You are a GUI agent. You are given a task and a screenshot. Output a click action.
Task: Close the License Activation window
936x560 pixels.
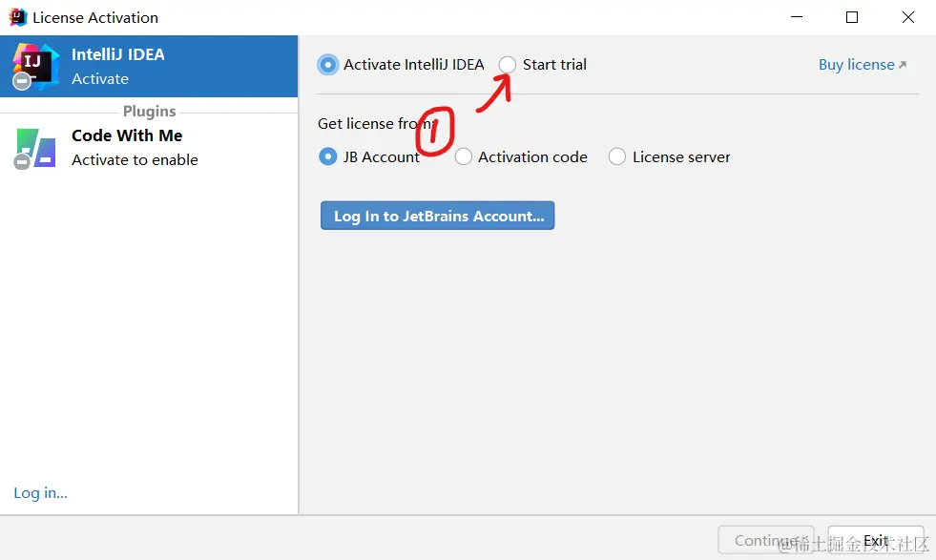908,17
